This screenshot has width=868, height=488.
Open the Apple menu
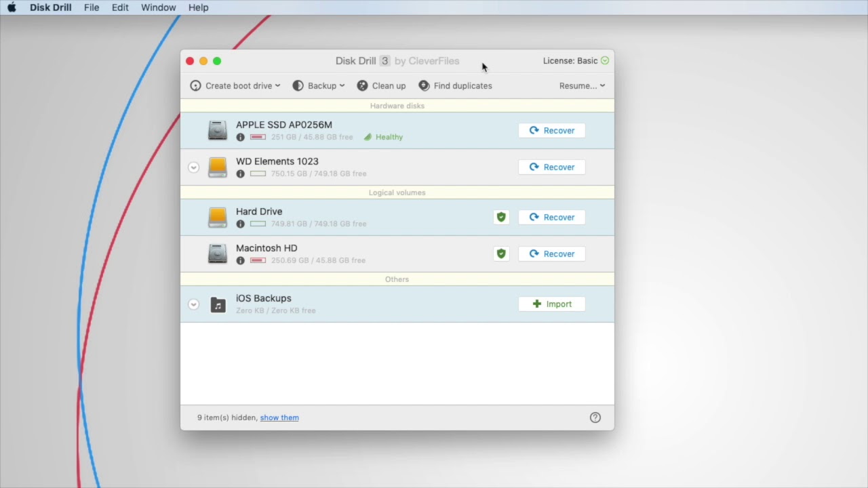[12, 7]
